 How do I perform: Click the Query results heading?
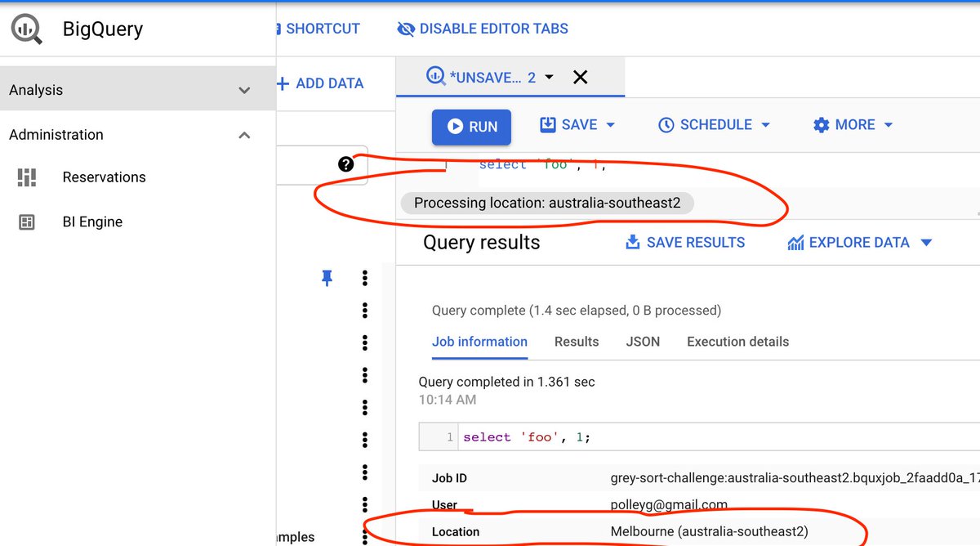pyautogui.click(x=482, y=243)
